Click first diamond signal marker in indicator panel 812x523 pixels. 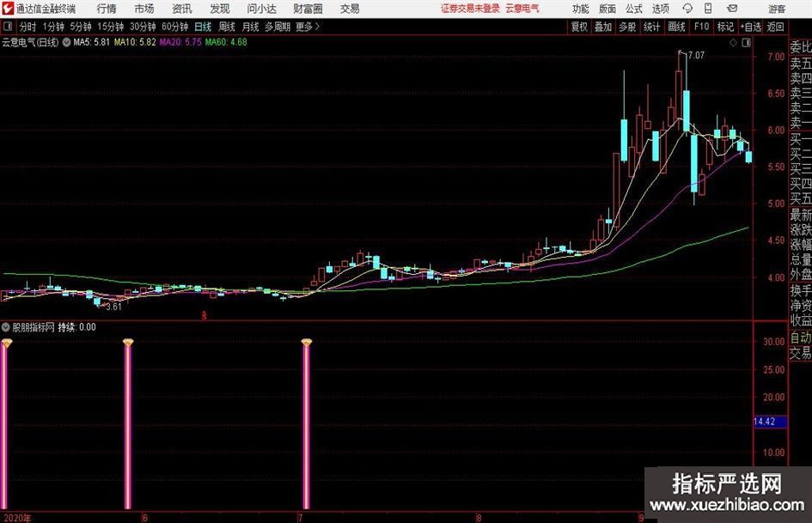tap(6, 343)
